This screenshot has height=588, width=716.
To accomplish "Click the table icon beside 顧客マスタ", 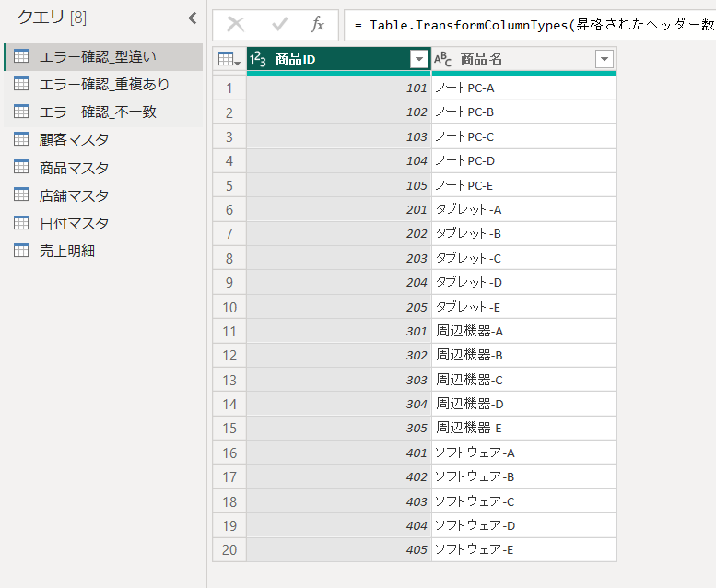I will coord(21,139).
